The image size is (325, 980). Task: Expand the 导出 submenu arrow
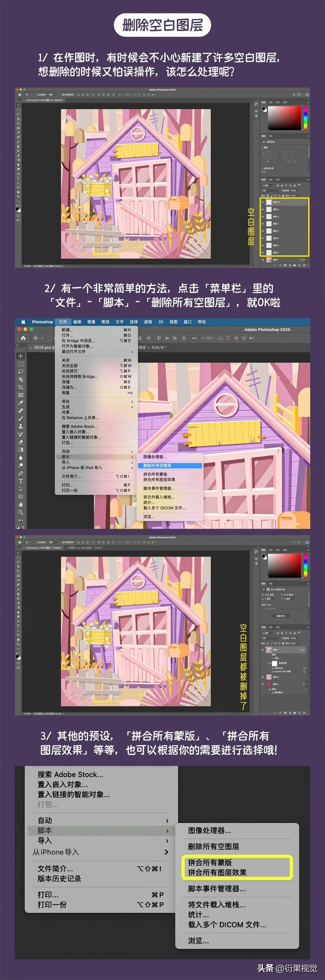(132, 402)
